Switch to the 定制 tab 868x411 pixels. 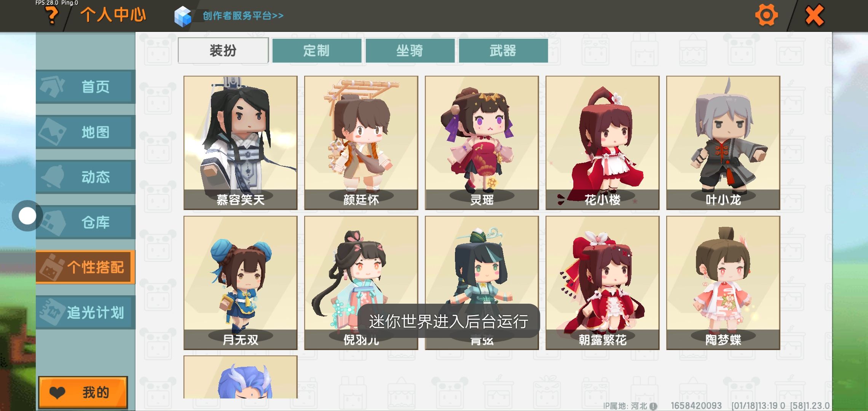point(316,50)
